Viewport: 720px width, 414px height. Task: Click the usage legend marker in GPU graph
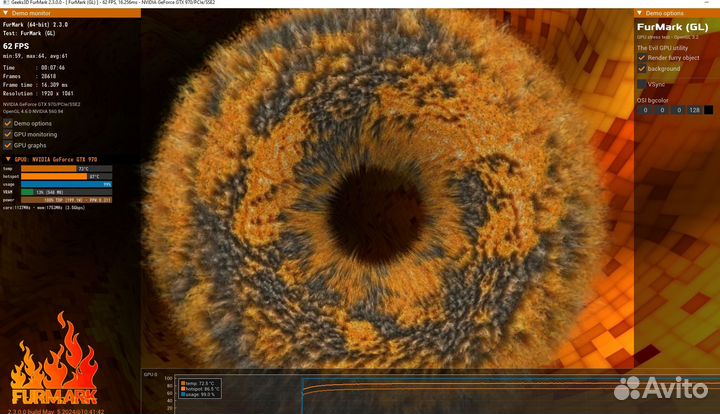coord(182,394)
